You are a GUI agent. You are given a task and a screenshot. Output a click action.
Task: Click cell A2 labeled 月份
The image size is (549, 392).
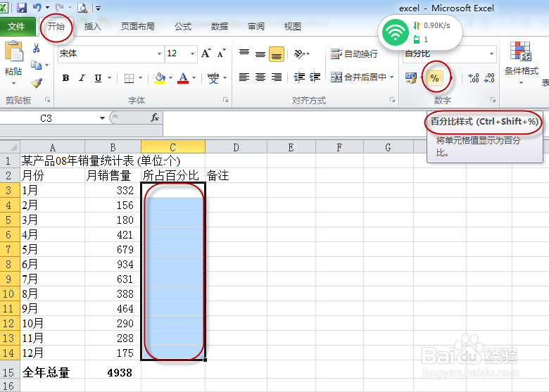pyautogui.click(x=52, y=175)
